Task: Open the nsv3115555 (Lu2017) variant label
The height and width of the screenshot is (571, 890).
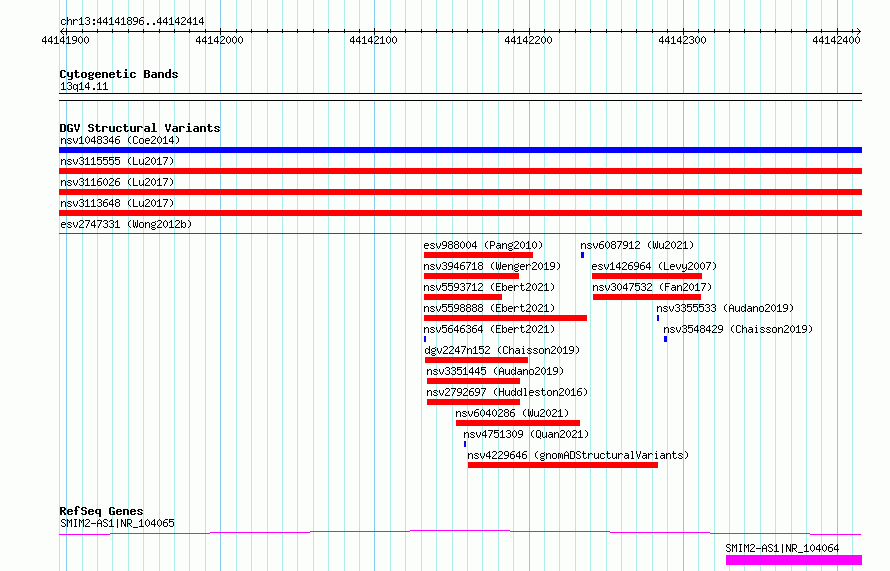Action: (117, 161)
